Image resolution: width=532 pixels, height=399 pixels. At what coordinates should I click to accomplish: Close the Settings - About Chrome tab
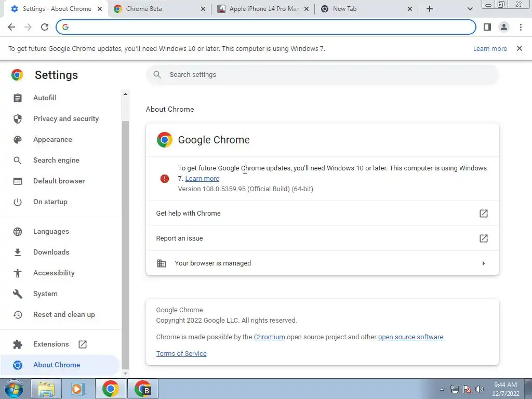click(x=100, y=9)
